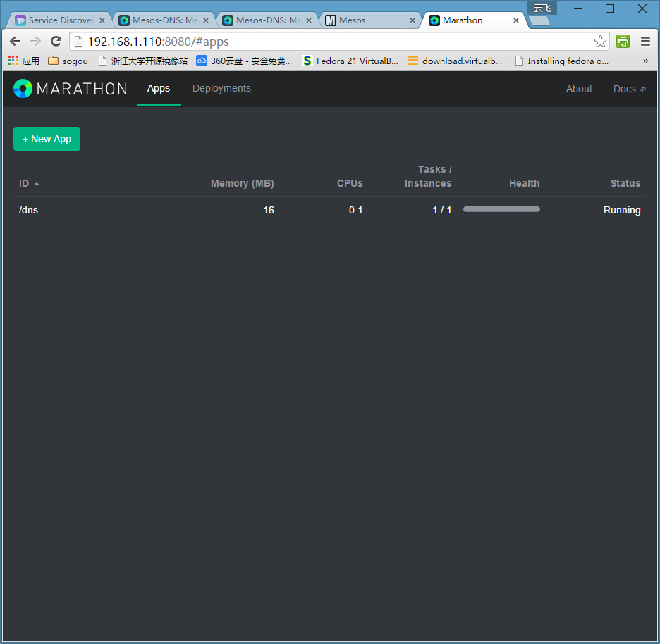Close the first Mesos-DNS browser tab
This screenshot has height=644, width=660.
click(x=206, y=20)
